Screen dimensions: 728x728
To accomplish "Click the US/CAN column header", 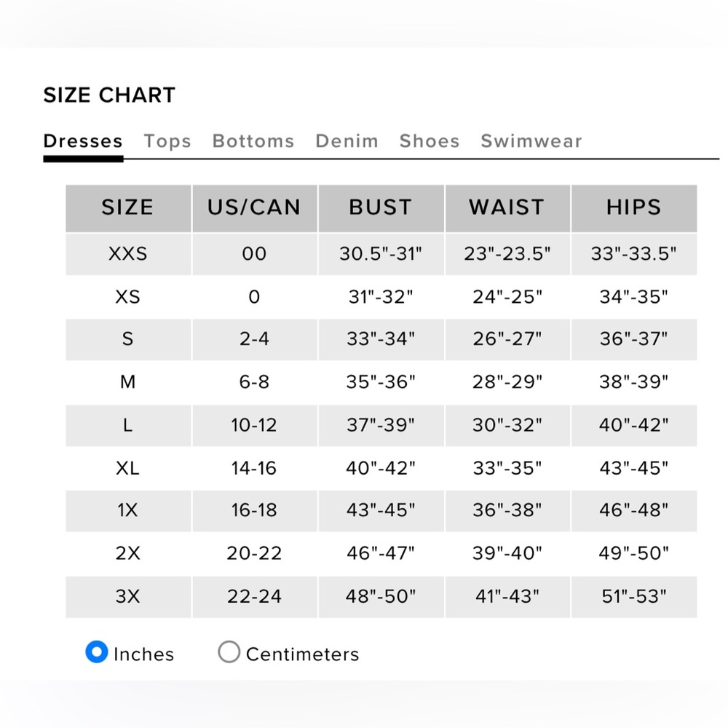I will pos(255,208).
